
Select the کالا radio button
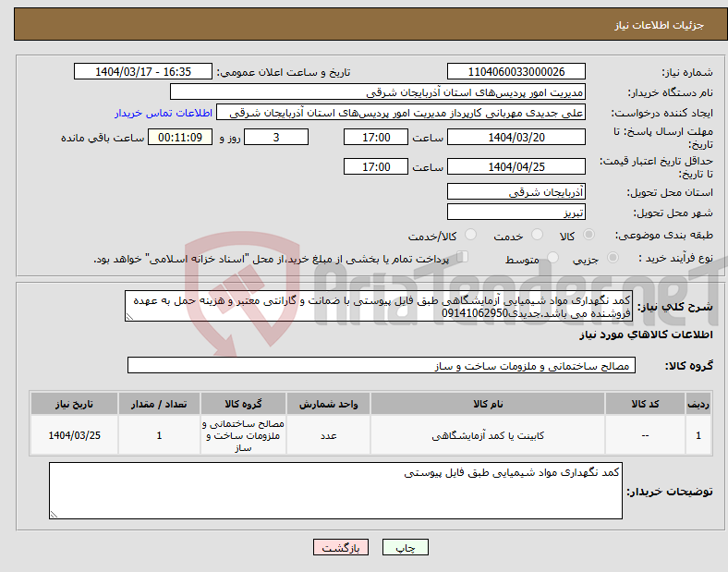[x=588, y=235]
